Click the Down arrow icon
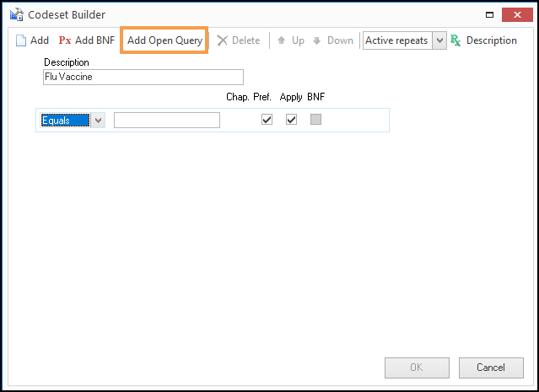539x392 pixels. tap(317, 40)
